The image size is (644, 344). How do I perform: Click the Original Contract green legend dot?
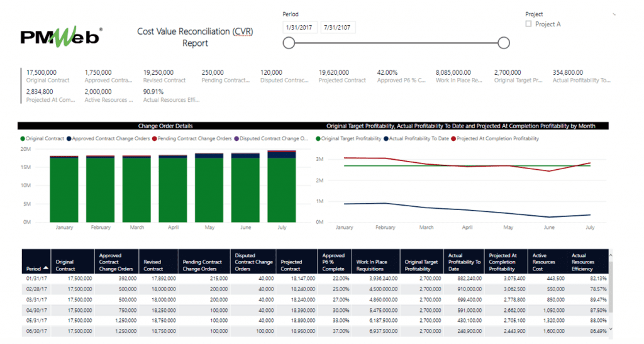pyautogui.click(x=23, y=139)
